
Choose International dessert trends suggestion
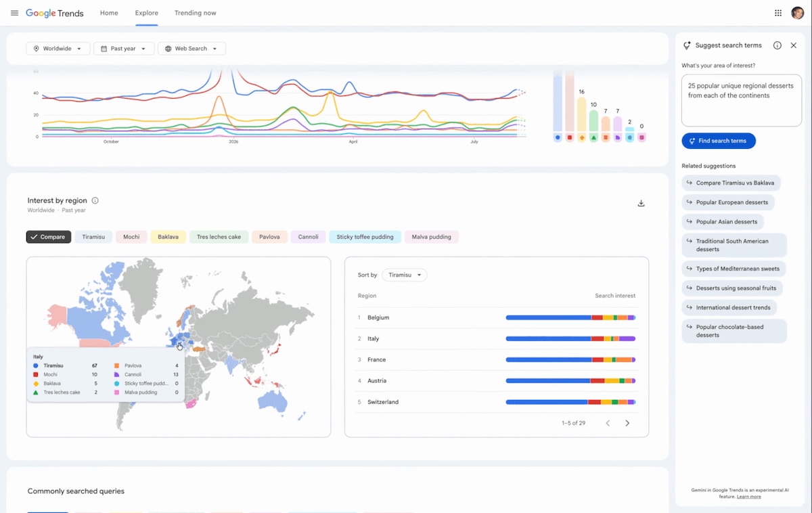(729, 307)
